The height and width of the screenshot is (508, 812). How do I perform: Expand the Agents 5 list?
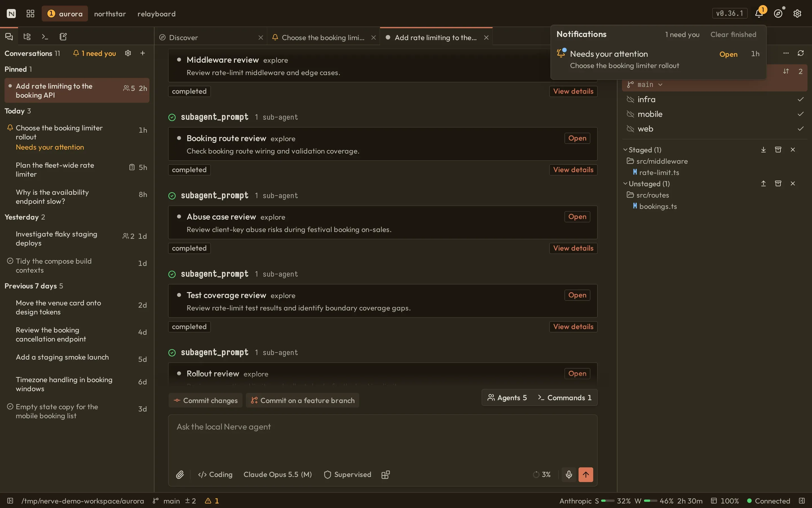point(507,397)
